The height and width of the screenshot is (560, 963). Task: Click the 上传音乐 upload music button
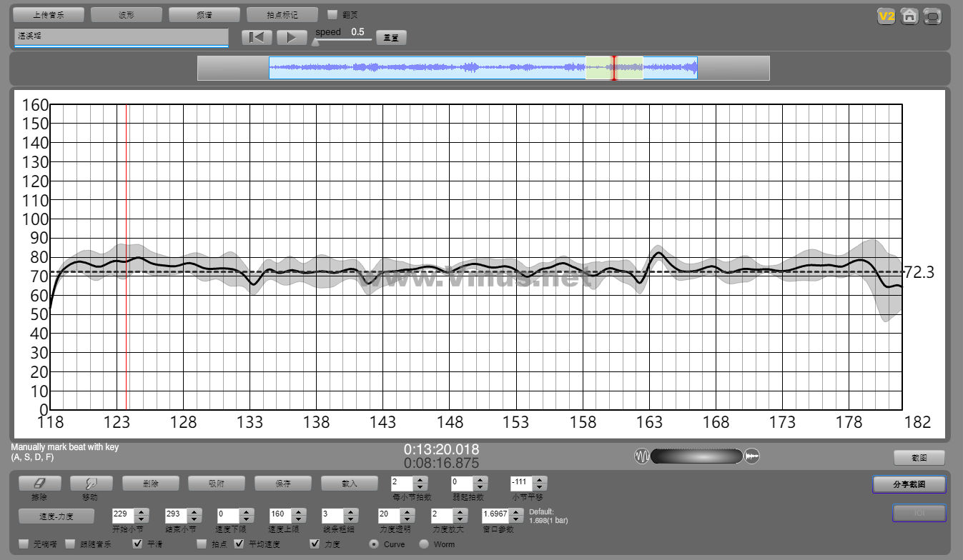click(x=49, y=15)
